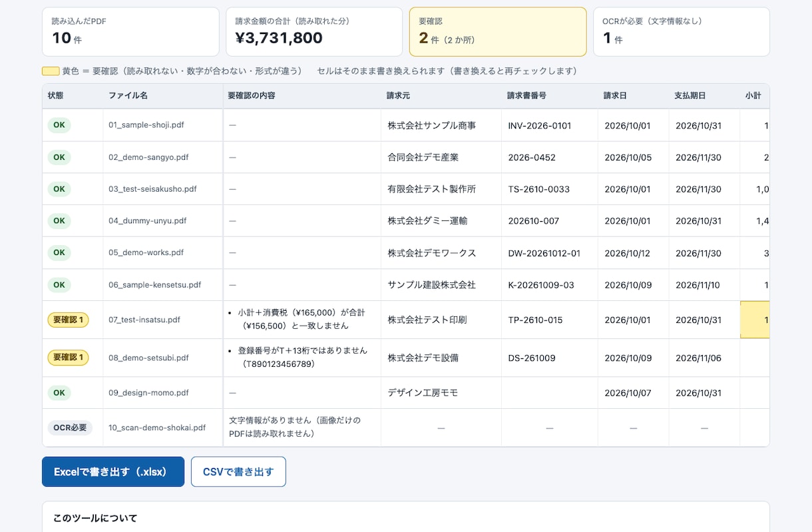The width and height of the screenshot is (812, 532).
Task: Edit invoice date 2026/10/05
Action: pos(634,157)
